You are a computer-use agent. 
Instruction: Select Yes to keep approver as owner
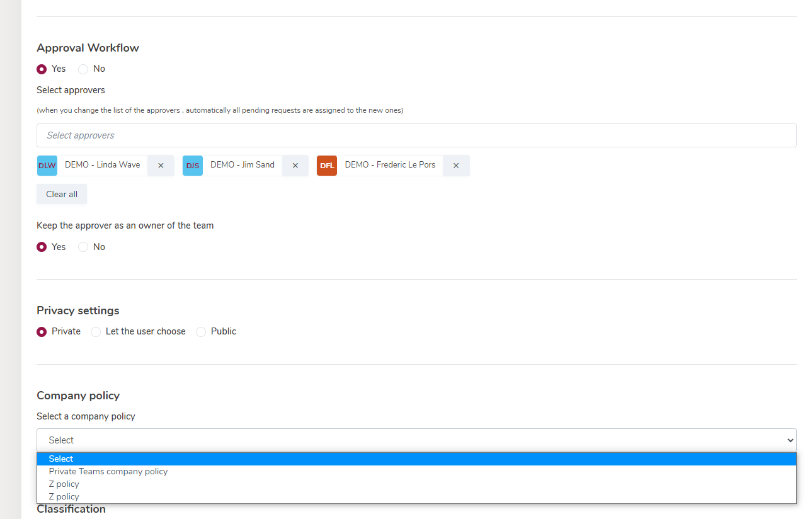(x=42, y=247)
